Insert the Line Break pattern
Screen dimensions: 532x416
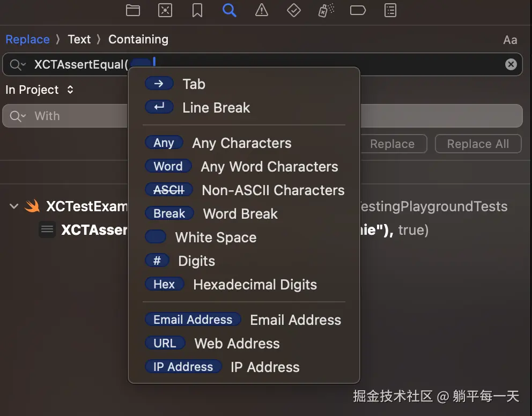coord(243,107)
